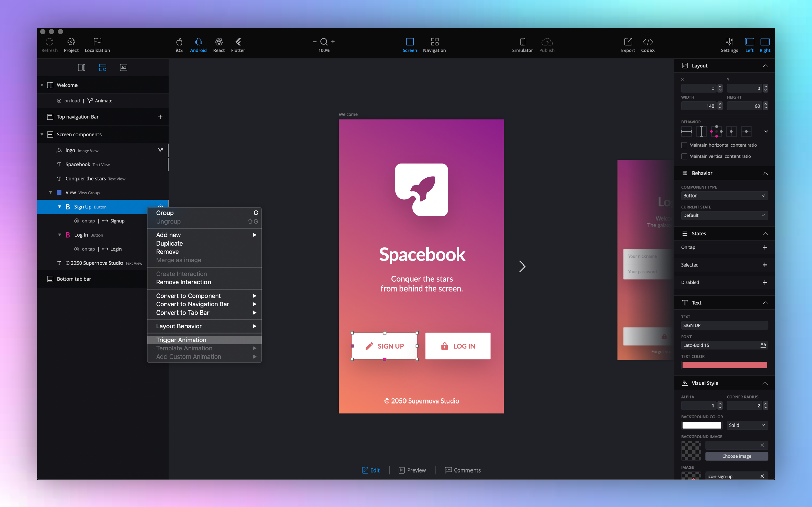Image resolution: width=812 pixels, height=507 pixels.
Task: Enable Maintain vertical content ratio
Action: click(684, 156)
